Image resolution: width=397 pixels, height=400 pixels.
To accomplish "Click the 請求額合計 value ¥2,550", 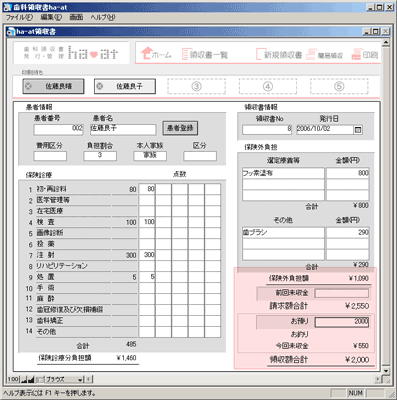I will (x=357, y=306).
